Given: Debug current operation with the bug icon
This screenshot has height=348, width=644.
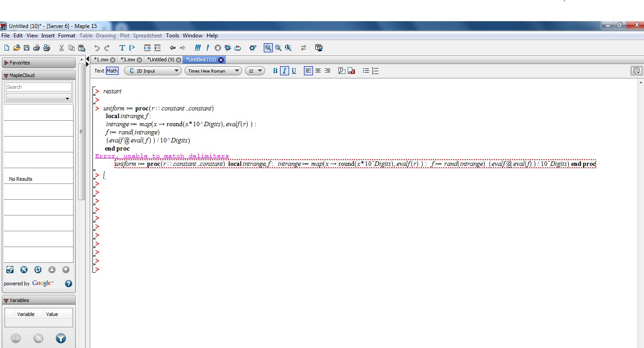Looking at the screenshot, I should coord(227,48).
